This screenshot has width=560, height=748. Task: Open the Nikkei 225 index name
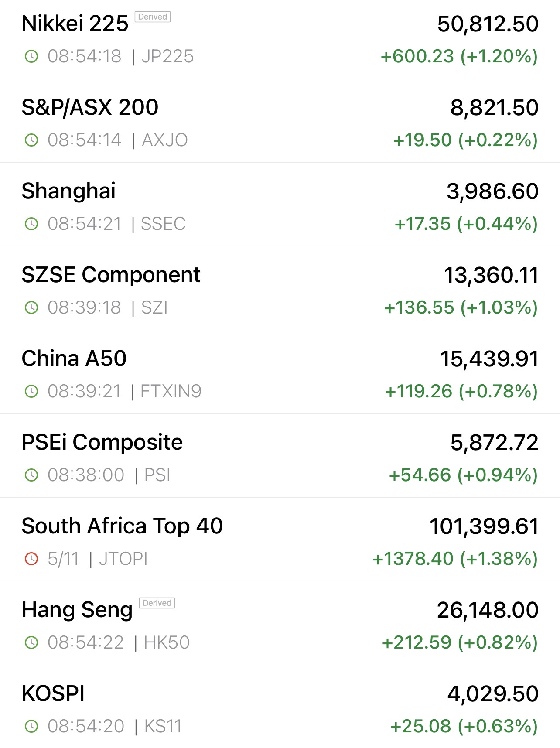(75, 24)
